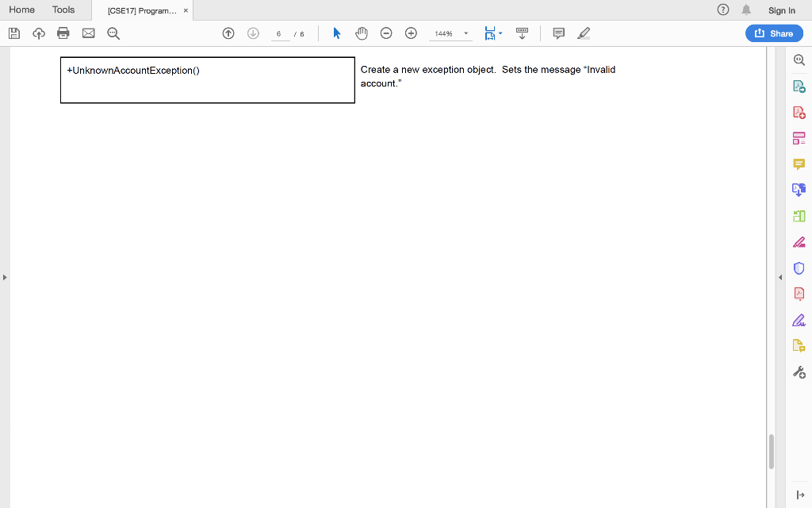
Task: Open the zoom level dropdown
Action: (466, 33)
